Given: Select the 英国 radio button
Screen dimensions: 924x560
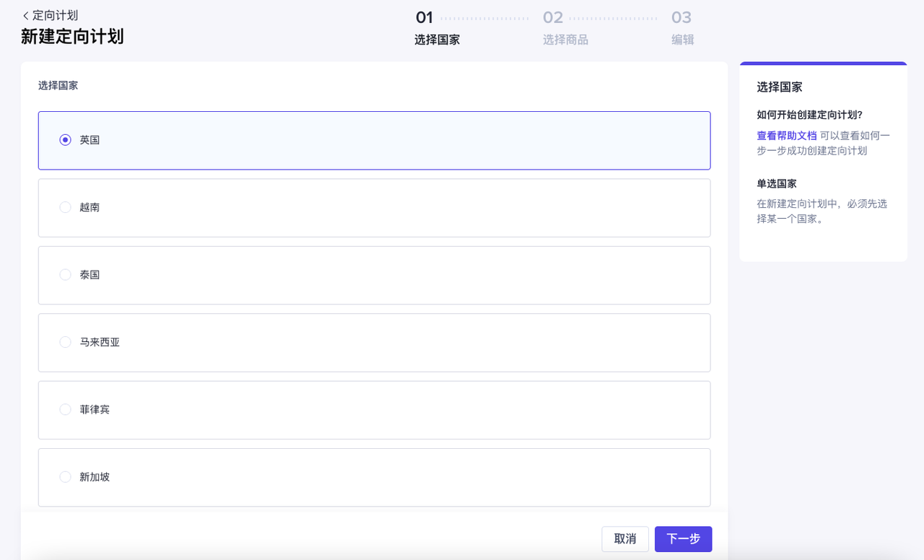Looking at the screenshot, I should [65, 139].
